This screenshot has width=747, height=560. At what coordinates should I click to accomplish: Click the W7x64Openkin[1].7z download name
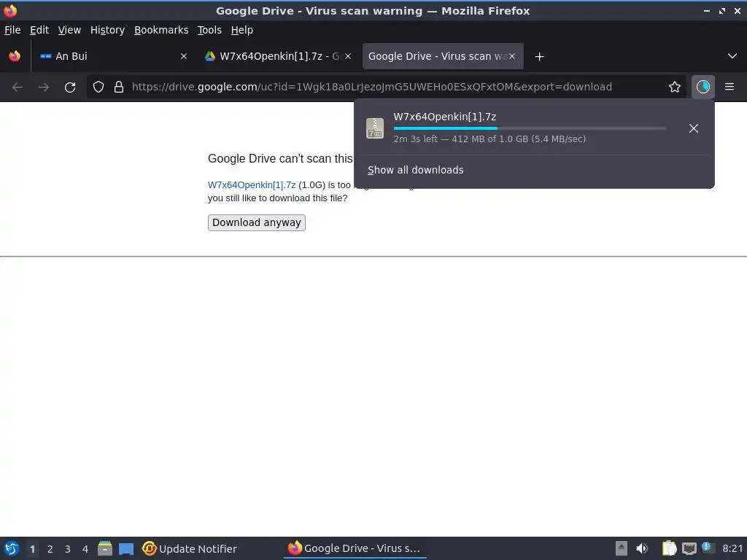[445, 117]
